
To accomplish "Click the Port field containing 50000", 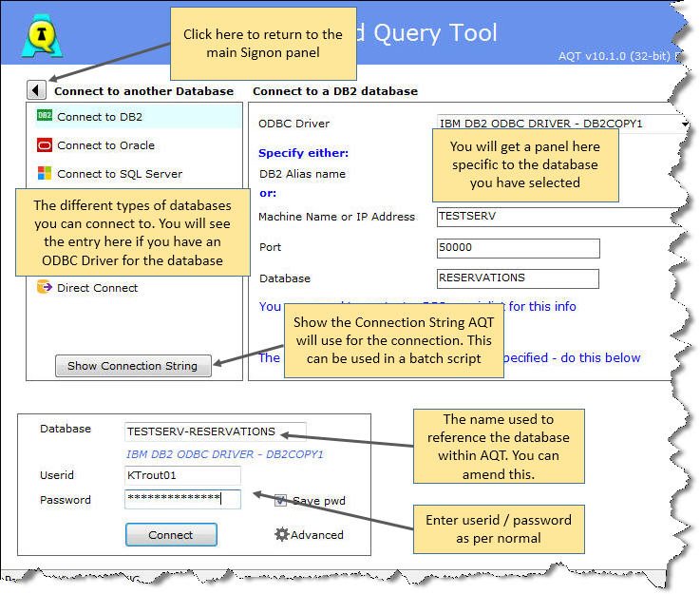I will (518, 248).
